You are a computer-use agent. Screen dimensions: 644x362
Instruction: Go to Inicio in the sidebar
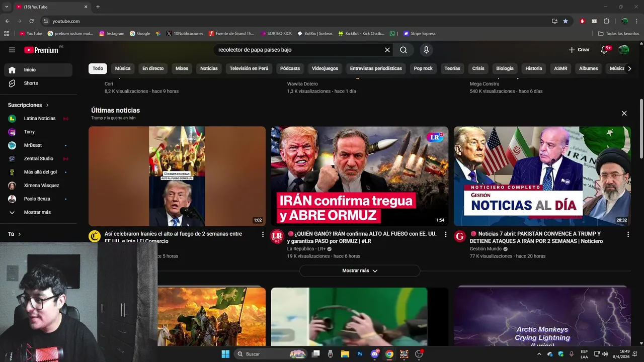pyautogui.click(x=38, y=70)
